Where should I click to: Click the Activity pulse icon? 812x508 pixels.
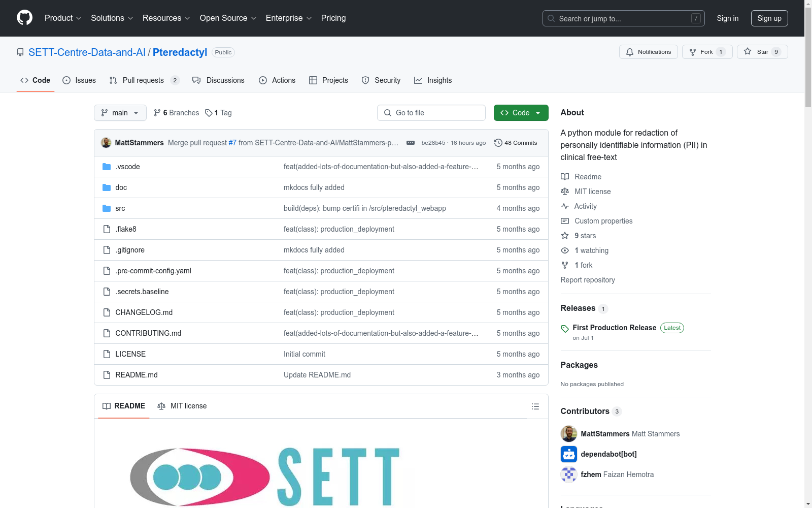pos(565,206)
